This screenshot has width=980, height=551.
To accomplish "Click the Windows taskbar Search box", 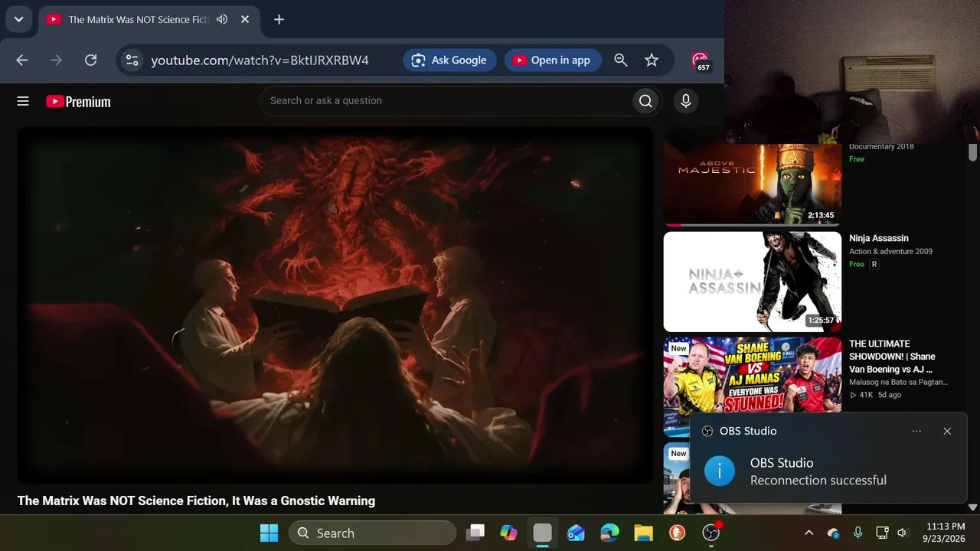I will (x=372, y=533).
